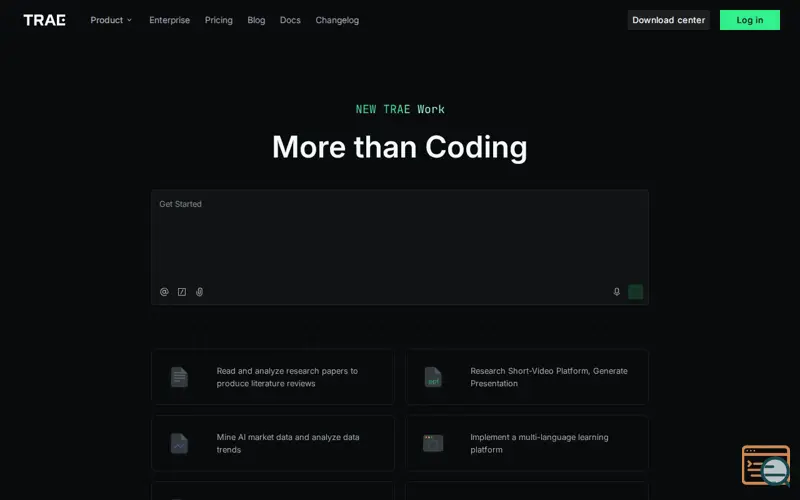800x500 pixels.
Task: Click the green Log in button
Action: point(749,20)
